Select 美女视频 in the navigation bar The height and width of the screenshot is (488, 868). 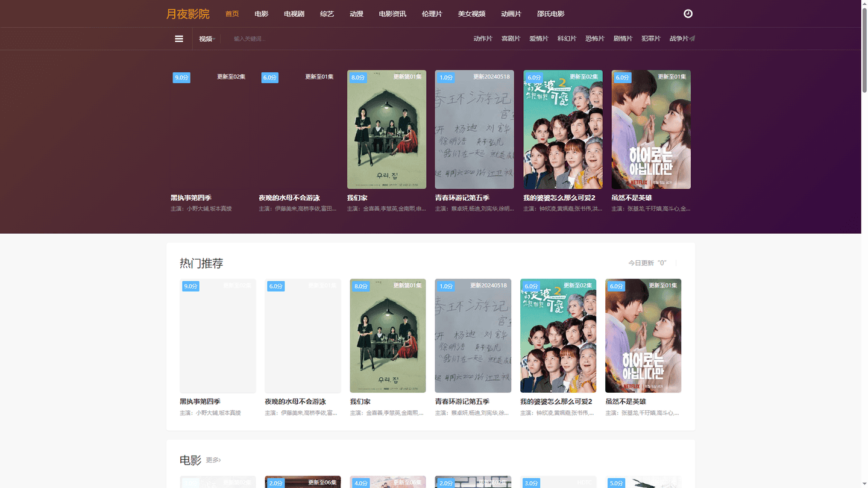(471, 14)
